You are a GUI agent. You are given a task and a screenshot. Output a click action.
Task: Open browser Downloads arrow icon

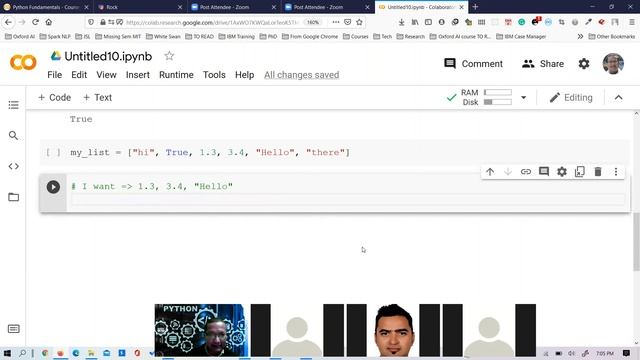[402, 22]
